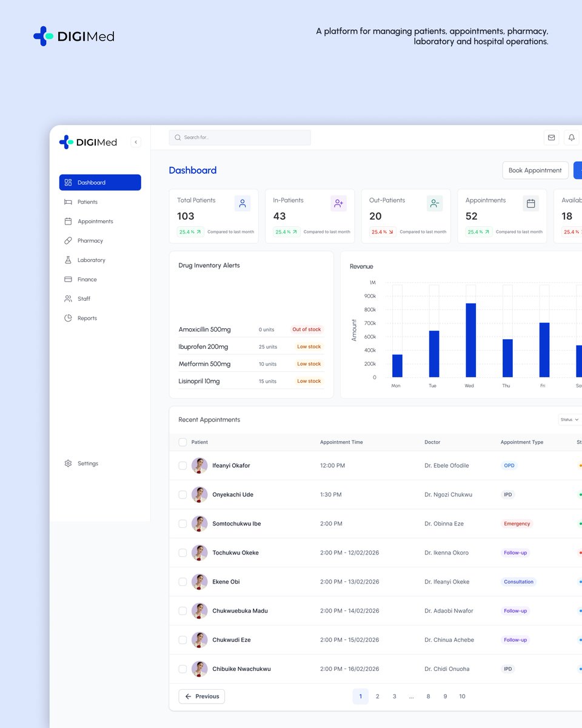Click the Previous pagination button
This screenshot has height=728, width=582.
(202, 696)
